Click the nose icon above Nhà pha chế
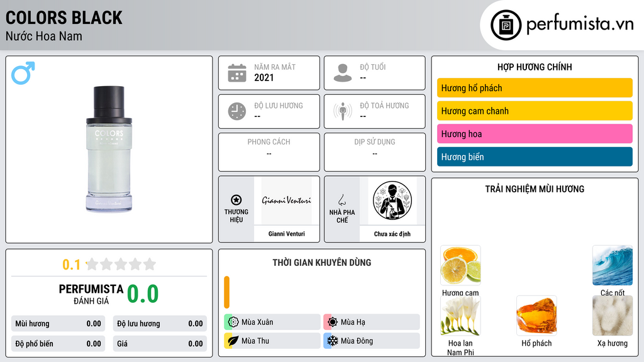Viewport: 644px width, 362px height. [x=341, y=200]
